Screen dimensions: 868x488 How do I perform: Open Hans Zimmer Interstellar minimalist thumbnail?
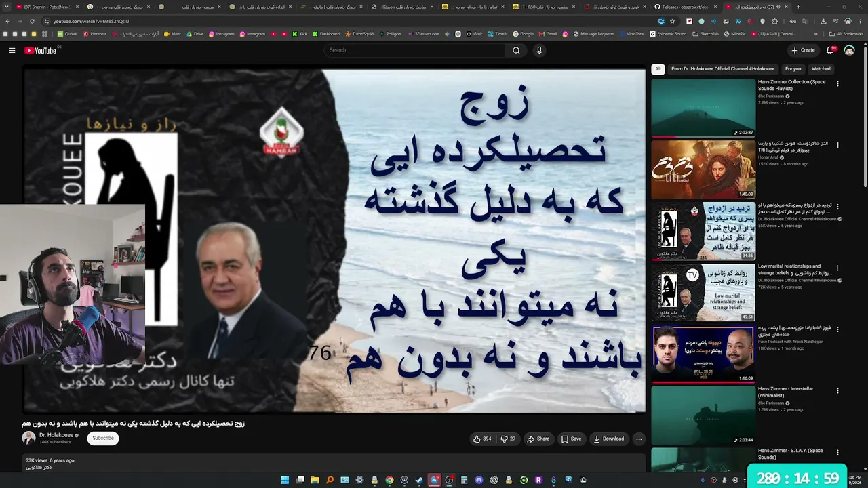pyautogui.click(x=703, y=415)
